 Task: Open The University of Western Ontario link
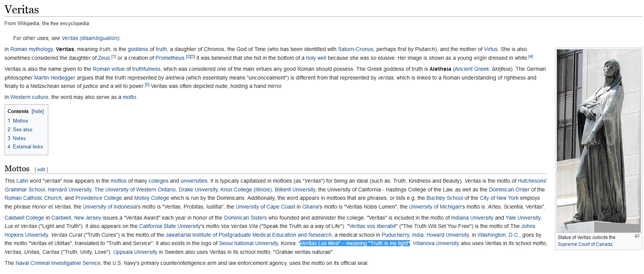pos(135,190)
